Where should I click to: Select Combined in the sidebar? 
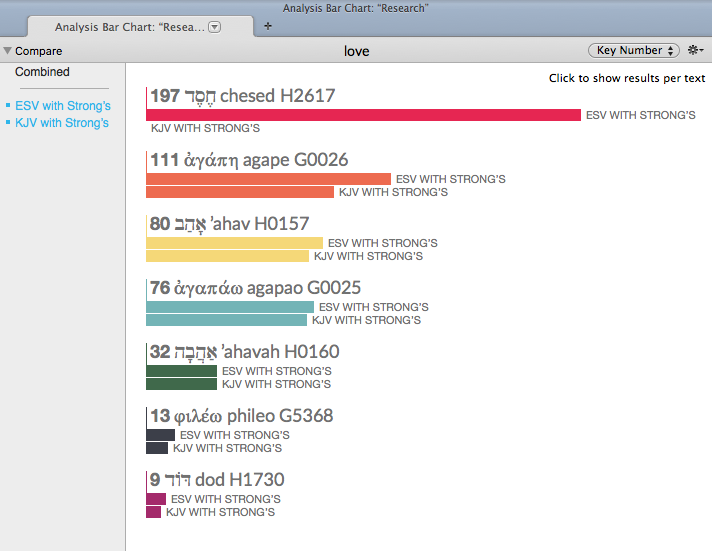(x=42, y=72)
